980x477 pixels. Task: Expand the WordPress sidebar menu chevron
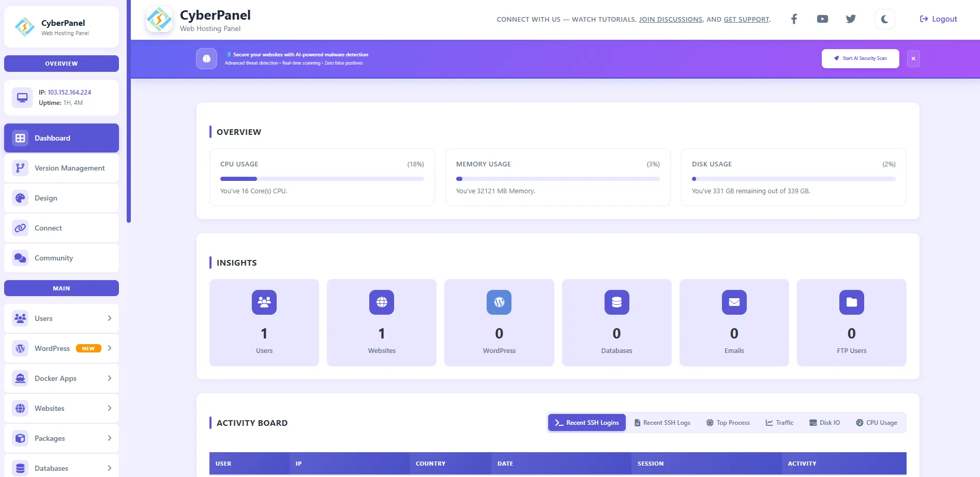(x=110, y=348)
